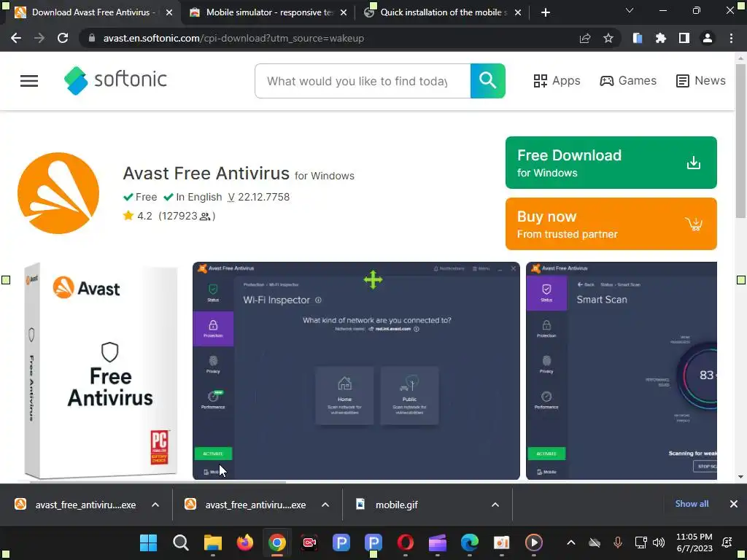Open Microsoft Edge from the taskbar
Image resolution: width=747 pixels, height=560 pixels.
[469, 542]
